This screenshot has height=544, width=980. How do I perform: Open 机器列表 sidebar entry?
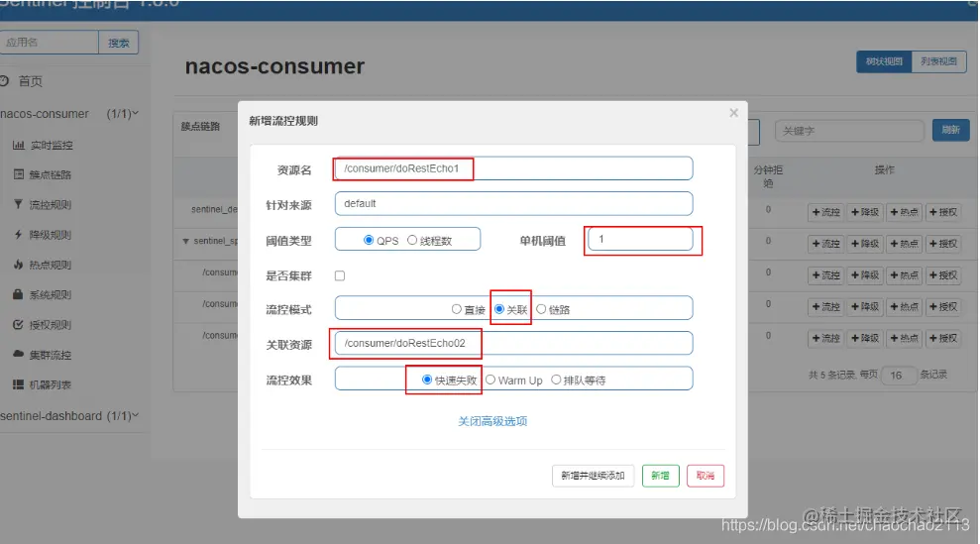coord(43,384)
